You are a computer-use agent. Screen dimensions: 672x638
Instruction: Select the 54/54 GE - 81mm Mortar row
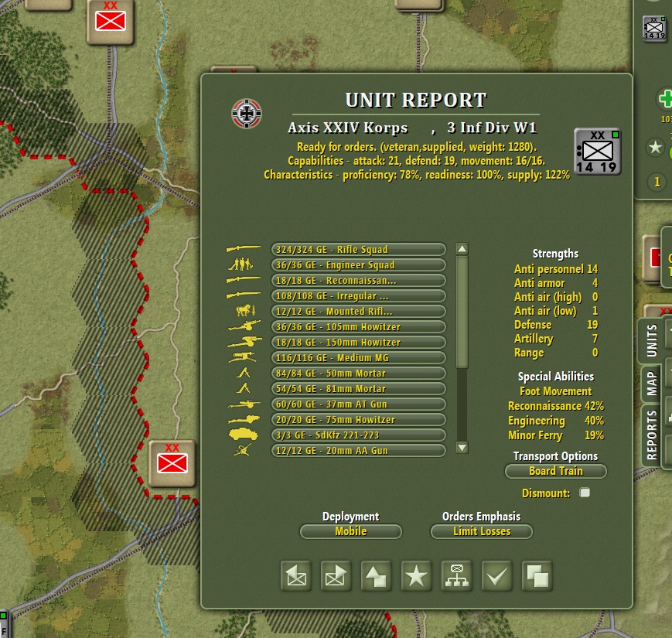(x=359, y=389)
